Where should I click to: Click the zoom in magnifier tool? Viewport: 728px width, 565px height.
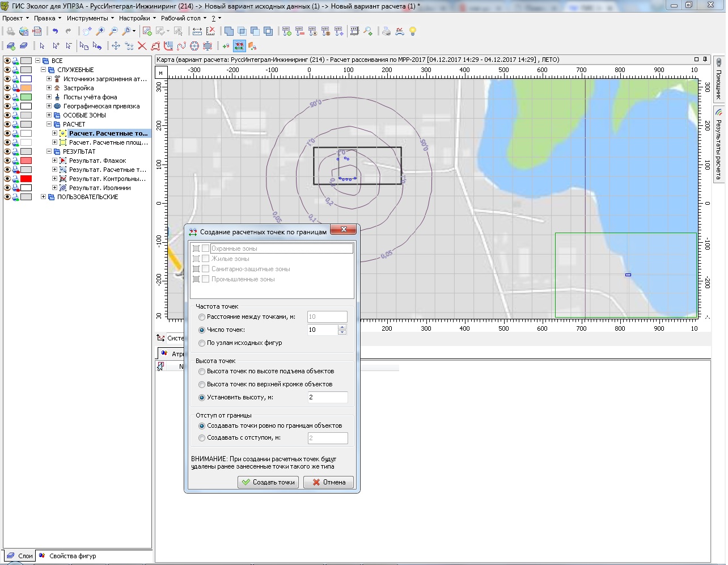click(100, 32)
